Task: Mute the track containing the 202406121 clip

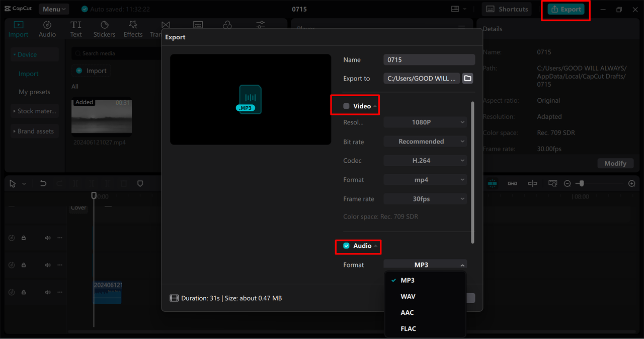Action: click(48, 292)
